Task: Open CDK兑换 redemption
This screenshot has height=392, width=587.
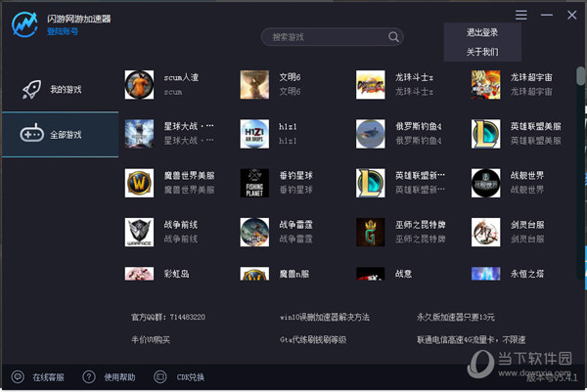Action: click(191, 377)
